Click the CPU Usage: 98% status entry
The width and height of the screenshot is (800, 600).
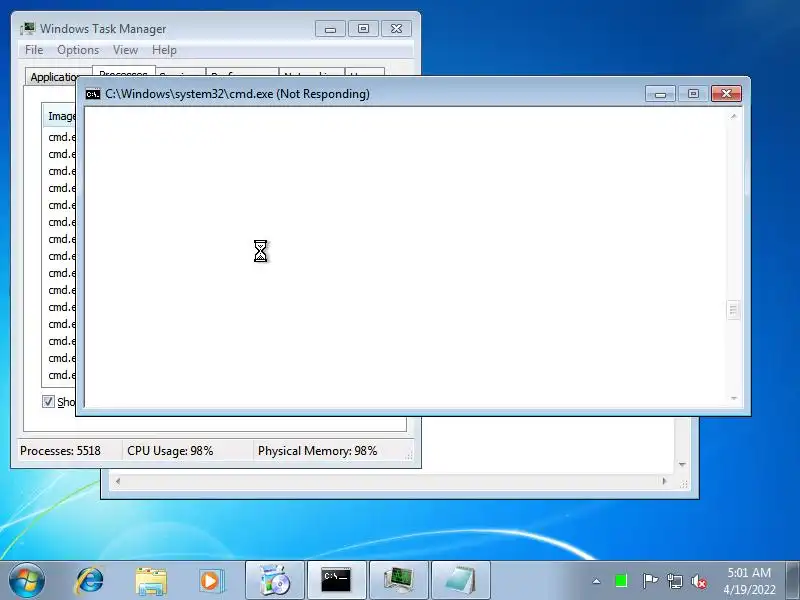click(170, 451)
